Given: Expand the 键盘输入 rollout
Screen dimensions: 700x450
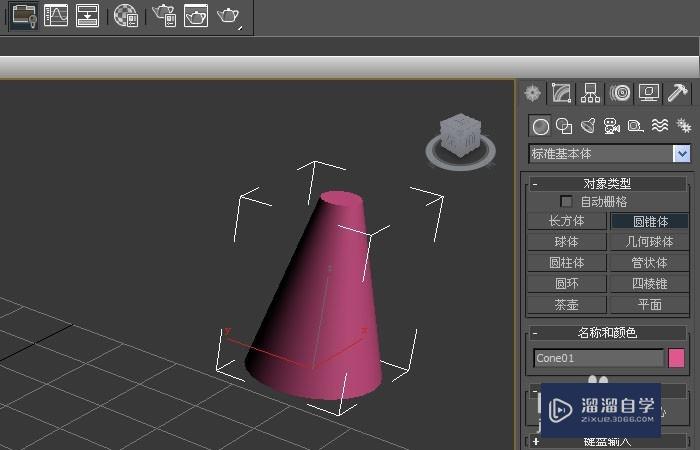Looking at the screenshot, I should [608, 442].
